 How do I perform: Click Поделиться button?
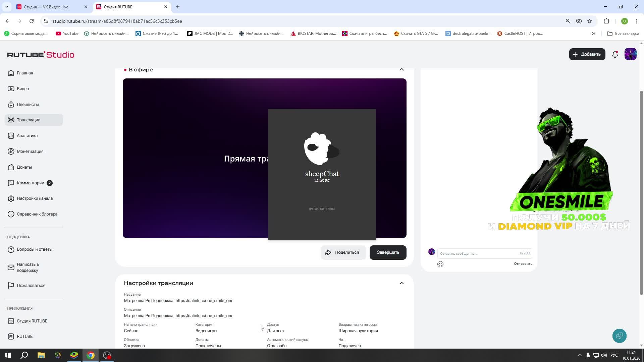click(x=342, y=252)
